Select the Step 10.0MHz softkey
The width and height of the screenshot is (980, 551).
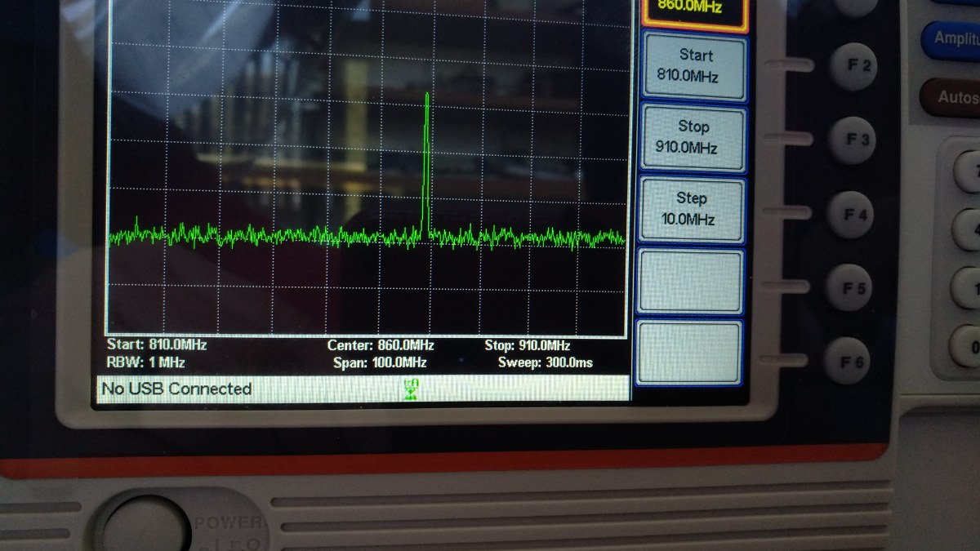point(693,209)
